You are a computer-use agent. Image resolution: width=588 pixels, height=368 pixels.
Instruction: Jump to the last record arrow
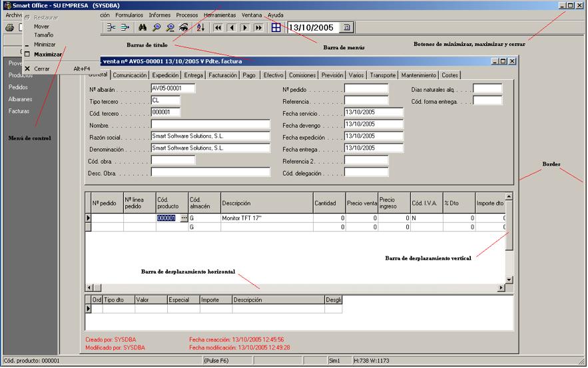point(258,28)
